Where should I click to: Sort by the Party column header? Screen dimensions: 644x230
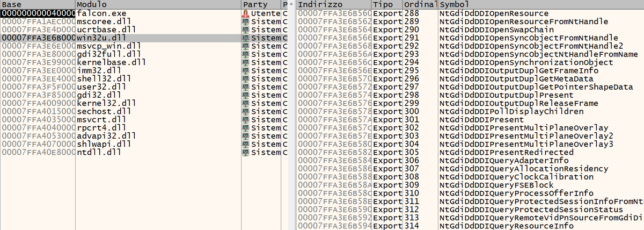[261, 4]
